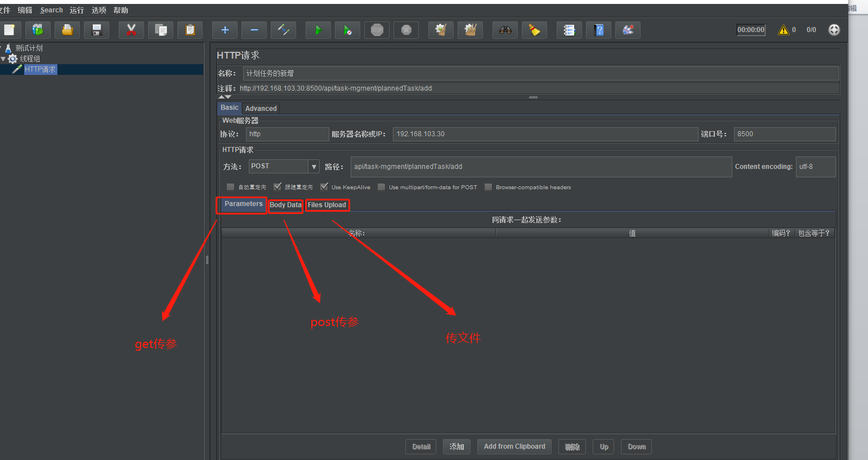The width and height of the screenshot is (868, 460).
Task: Click the 名称 field with 计划任务的新增
Action: pyautogui.click(x=541, y=73)
